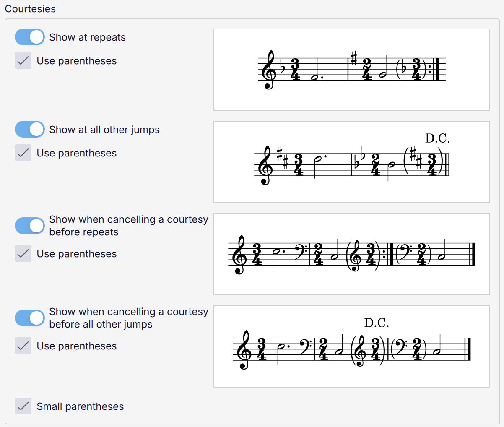This screenshot has width=504, height=427.
Task: Click the cancelling courtesy before repeats preview
Action: coord(351,254)
